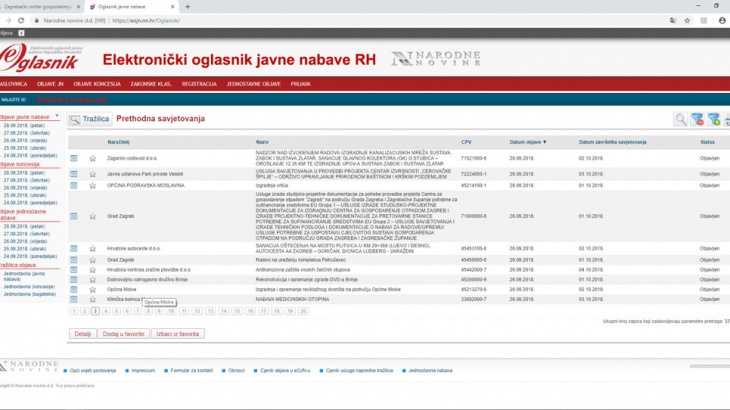This screenshot has height=410, width=730.
Task: Mark Hrvatske autoceste row as favorite
Action: point(93,249)
